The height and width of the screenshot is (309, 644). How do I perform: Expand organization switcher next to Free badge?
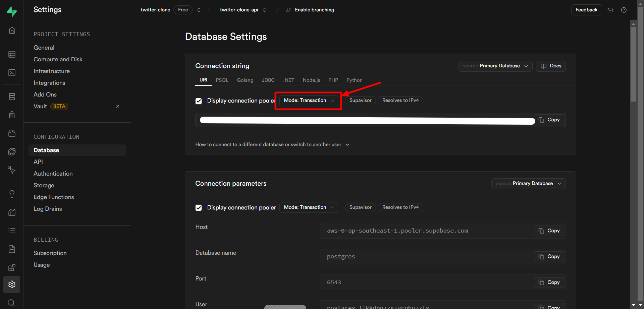(199, 10)
